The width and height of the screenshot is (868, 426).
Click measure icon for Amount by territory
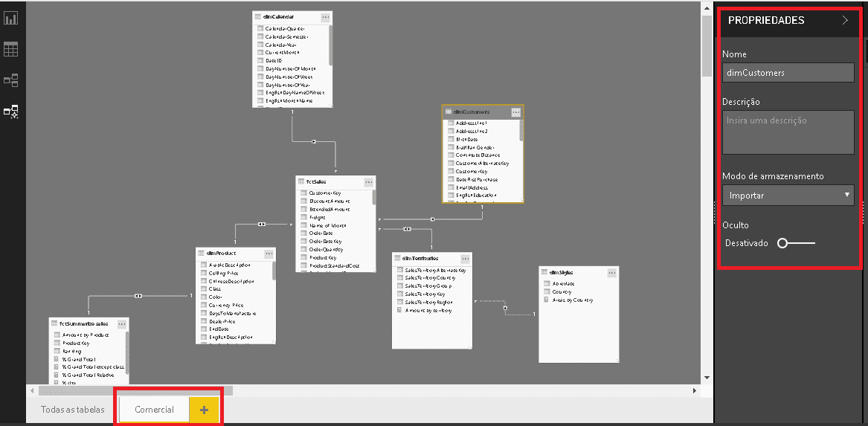point(399,311)
